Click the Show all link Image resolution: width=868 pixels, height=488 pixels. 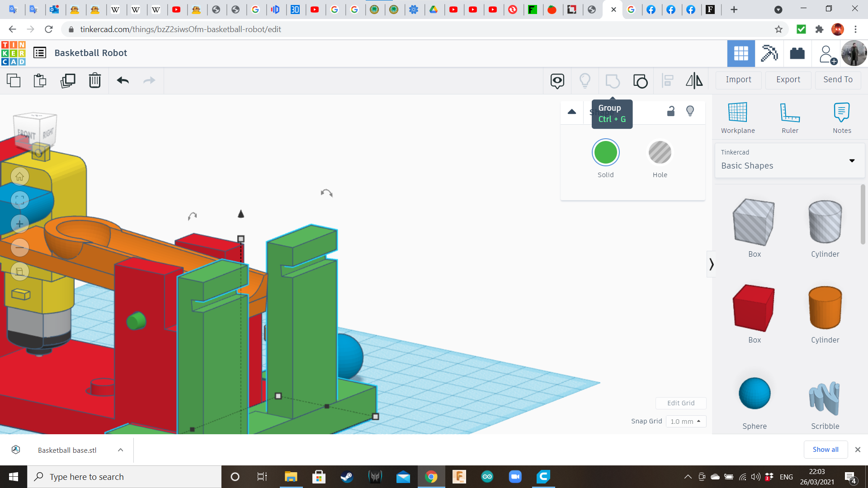826,449
